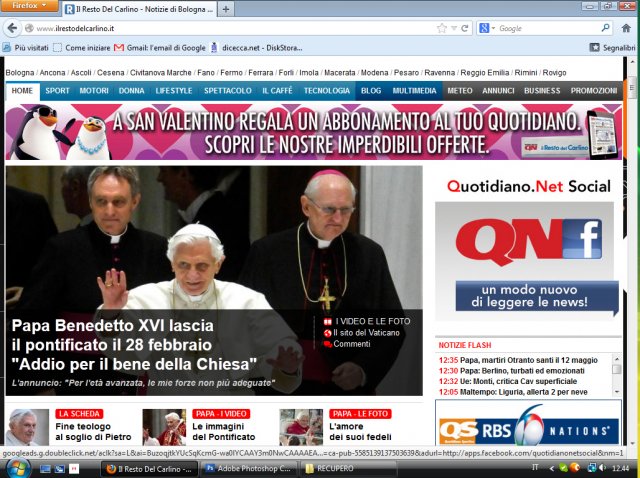Open flash news Maltempo Liguria allerta
This screenshot has width=640, height=478.
(523, 392)
